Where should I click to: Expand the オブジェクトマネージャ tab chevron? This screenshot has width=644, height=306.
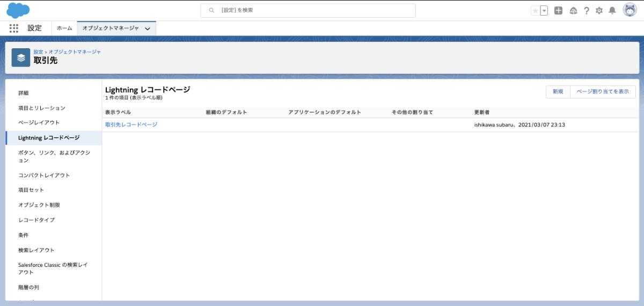coord(147,29)
